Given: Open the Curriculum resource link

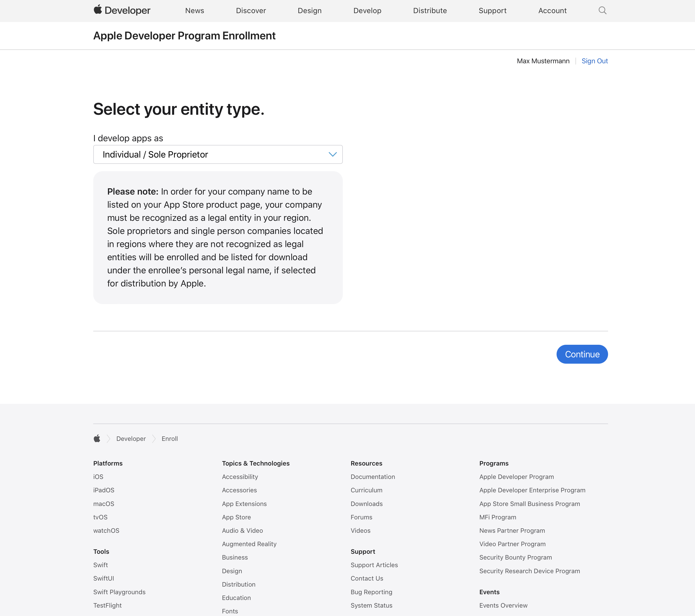Looking at the screenshot, I should pos(366,490).
